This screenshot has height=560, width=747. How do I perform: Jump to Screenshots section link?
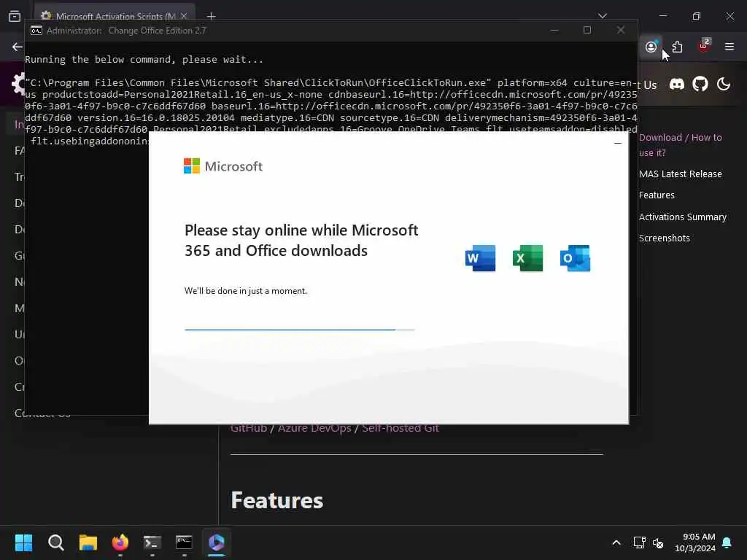point(664,238)
